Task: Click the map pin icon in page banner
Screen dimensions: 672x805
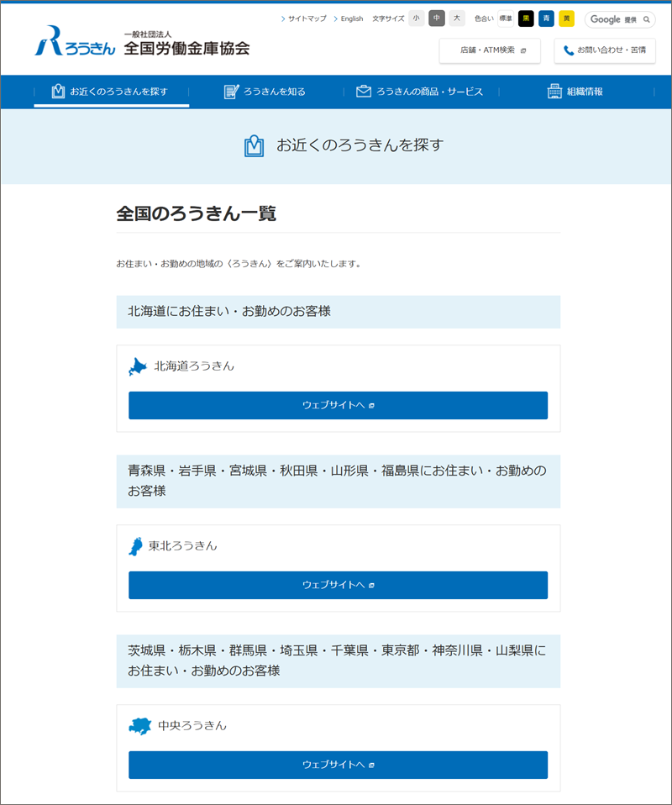Action: click(254, 146)
